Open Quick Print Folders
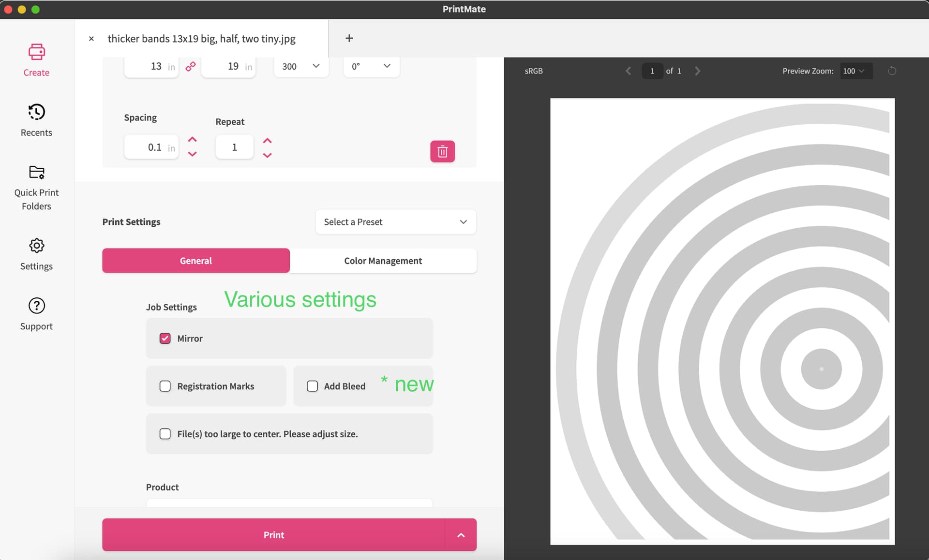Screen dimensions: 929x560 tap(36, 187)
